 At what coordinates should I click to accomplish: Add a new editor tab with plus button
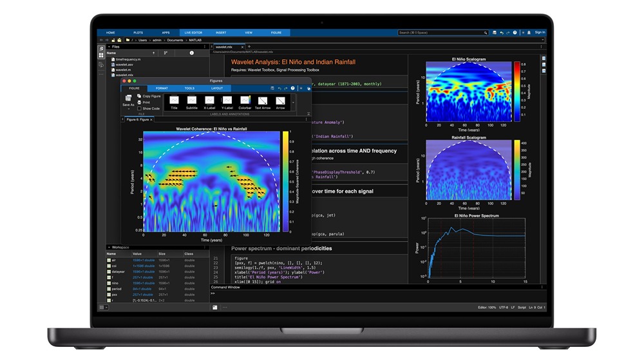click(249, 47)
